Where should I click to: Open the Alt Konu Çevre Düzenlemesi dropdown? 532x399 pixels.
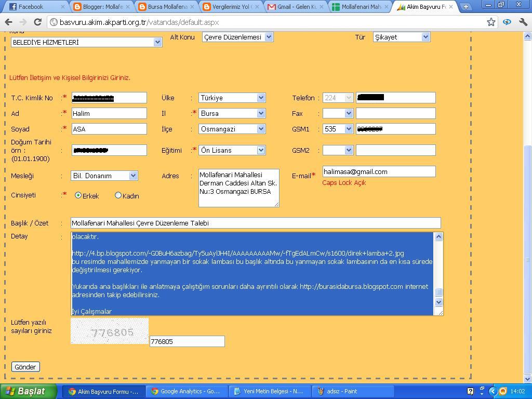pyautogui.click(x=238, y=37)
